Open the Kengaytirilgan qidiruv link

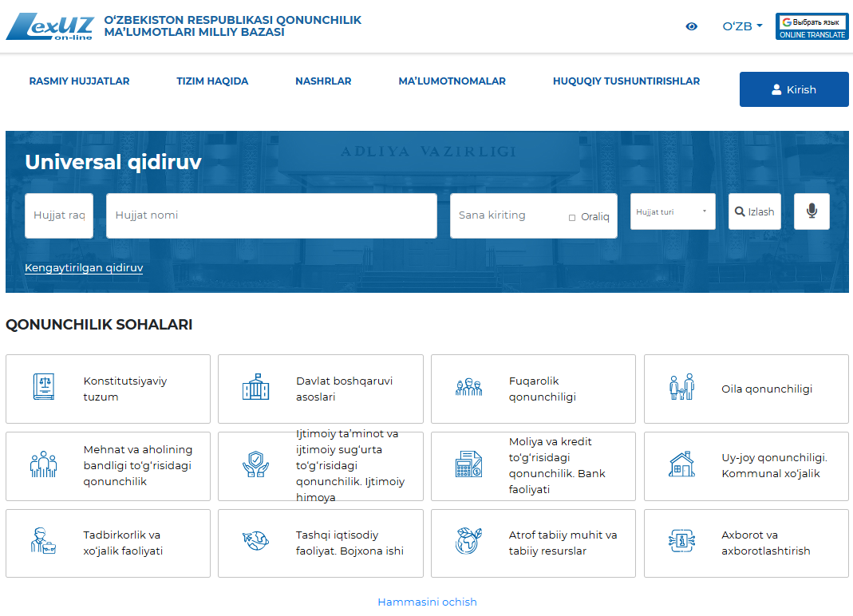[x=84, y=268]
